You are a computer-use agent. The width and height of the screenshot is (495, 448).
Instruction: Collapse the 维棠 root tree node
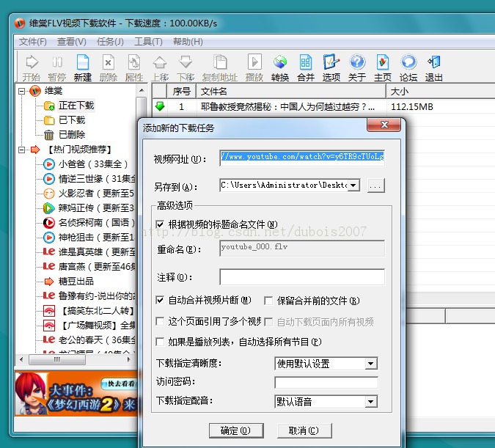click(x=21, y=91)
